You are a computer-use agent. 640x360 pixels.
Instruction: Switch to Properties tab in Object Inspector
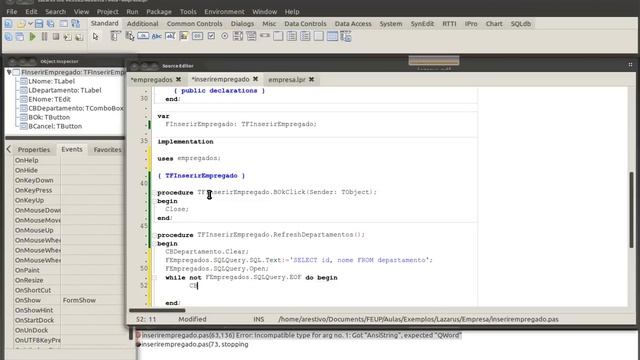click(33, 150)
